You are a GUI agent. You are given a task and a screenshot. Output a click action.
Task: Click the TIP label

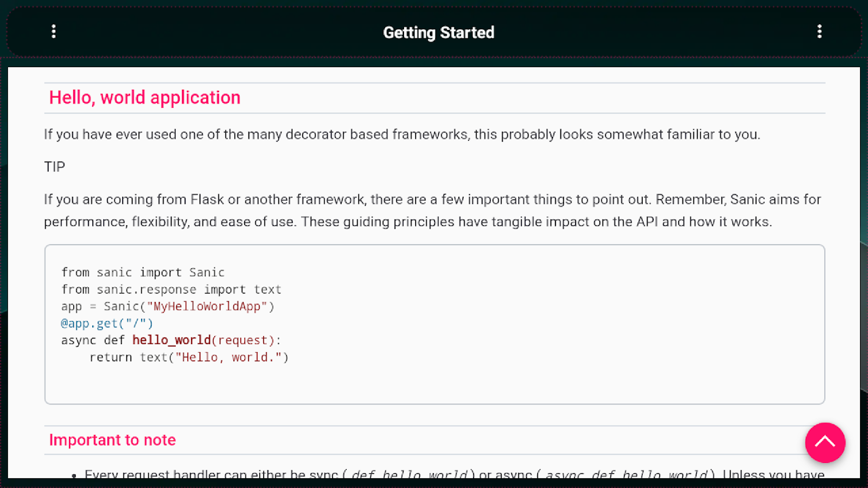point(54,167)
